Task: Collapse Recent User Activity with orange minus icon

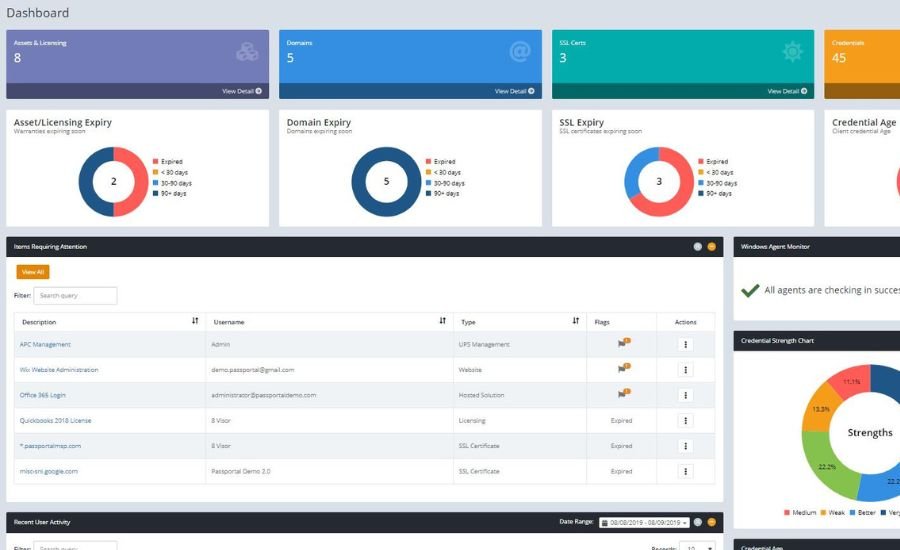Action: pyautogui.click(x=712, y=522)
